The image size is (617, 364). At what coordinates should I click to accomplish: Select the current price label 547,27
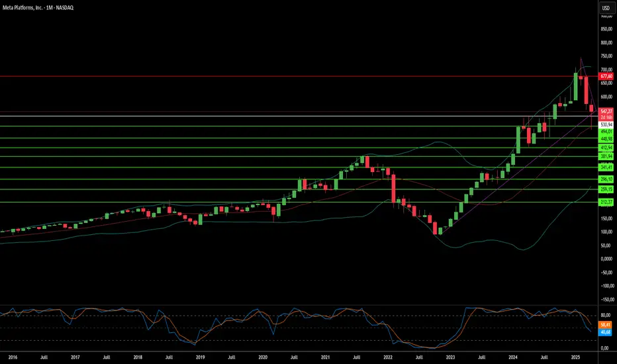(606, 111)
